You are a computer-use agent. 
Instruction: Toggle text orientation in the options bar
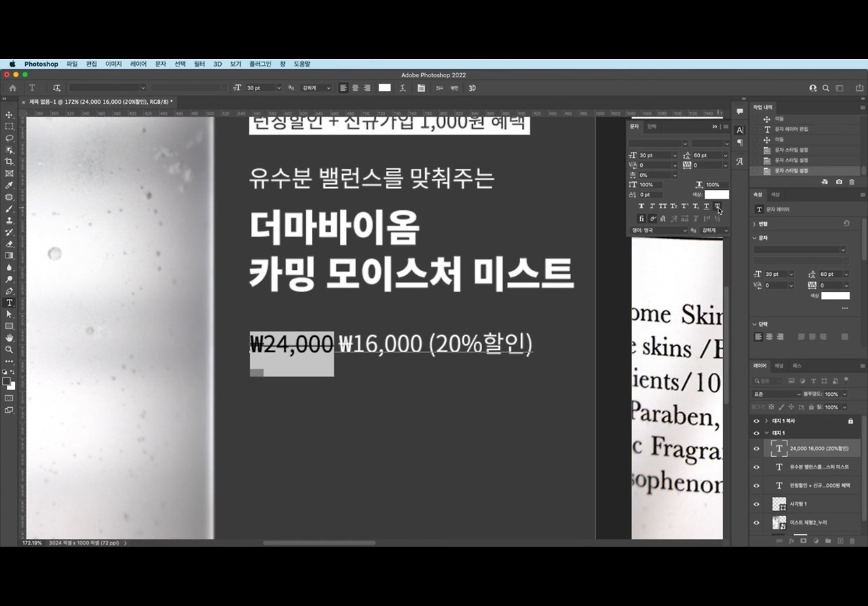coord(56,88)
